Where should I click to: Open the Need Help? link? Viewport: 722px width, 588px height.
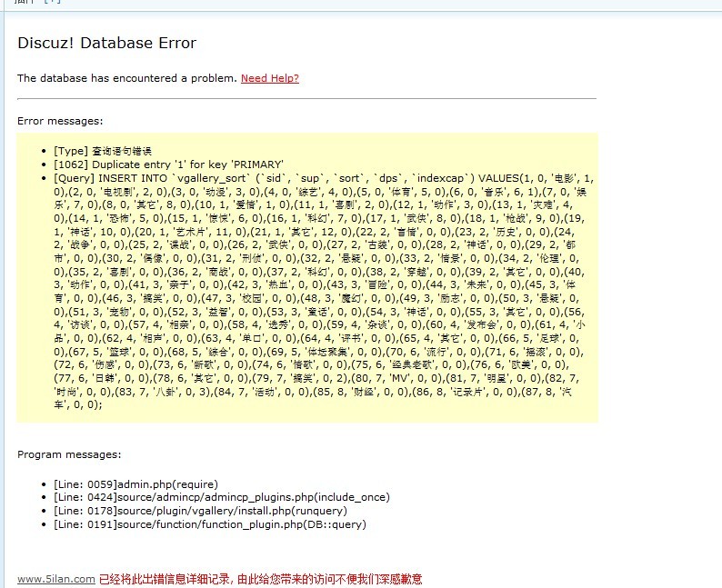click(x=270, y=78)
